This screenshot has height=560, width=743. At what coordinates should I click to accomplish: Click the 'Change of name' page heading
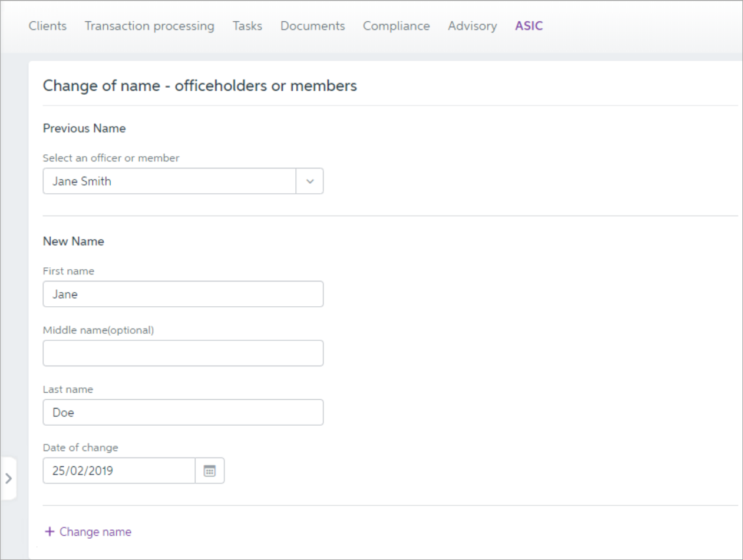200,86
